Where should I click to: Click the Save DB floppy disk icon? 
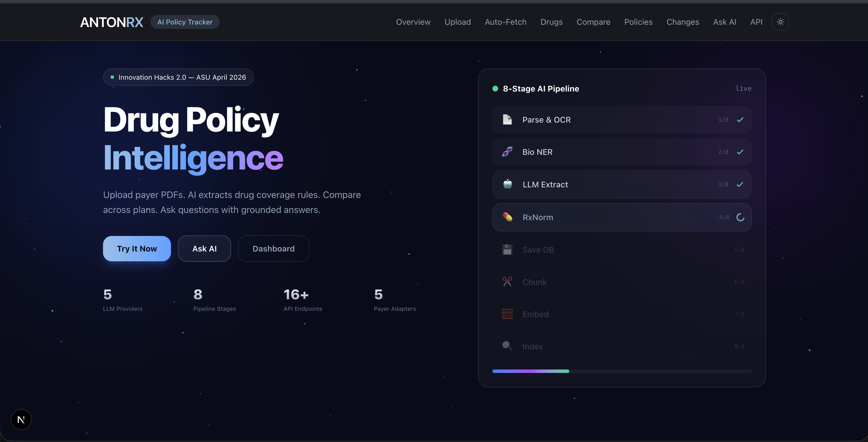pos(507,250)
